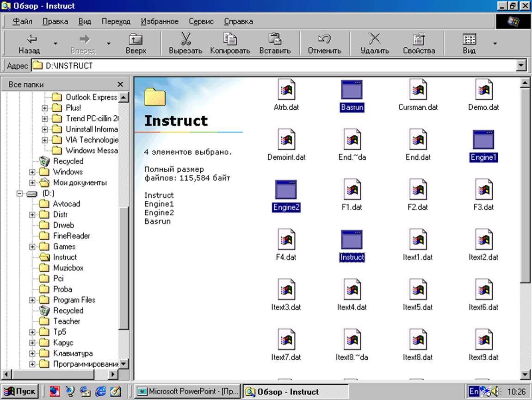
Task: Select Мои документы folder in tree
Action: [80, 183]
